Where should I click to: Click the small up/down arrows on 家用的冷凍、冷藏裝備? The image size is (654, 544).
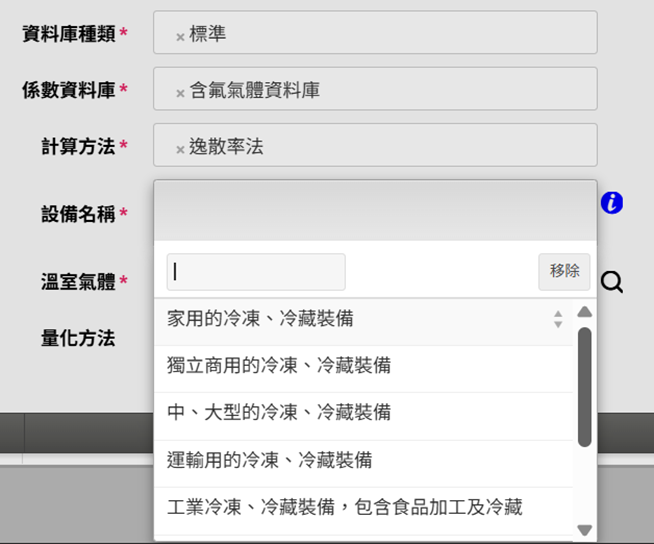558,319
